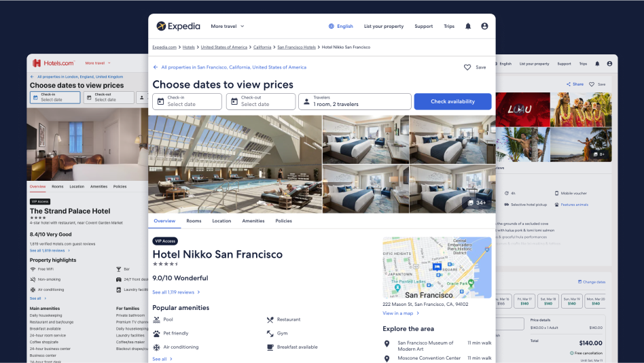Open the account profile icon

tap(484, 26)
